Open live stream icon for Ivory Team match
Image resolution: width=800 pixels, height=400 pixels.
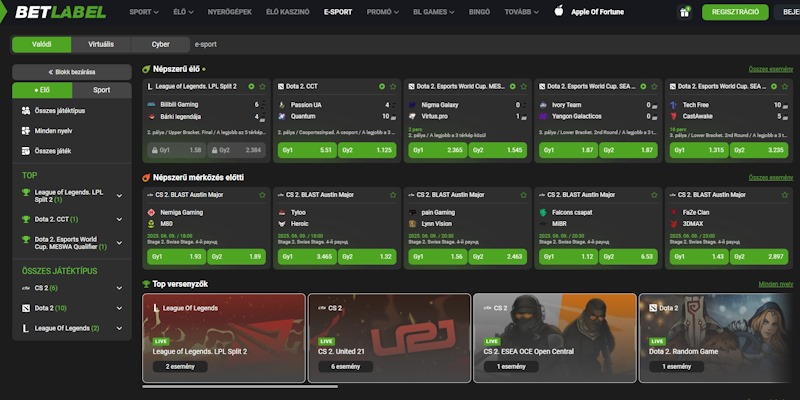[643, 87]
